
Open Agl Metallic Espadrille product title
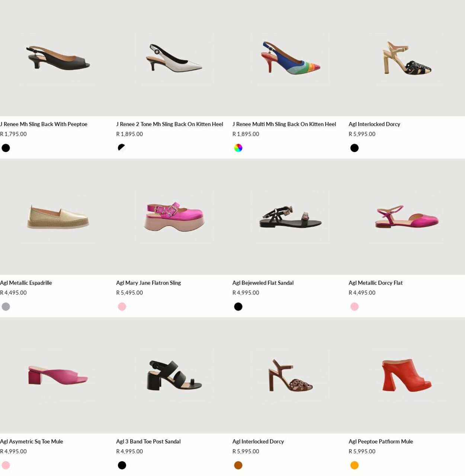26,283
